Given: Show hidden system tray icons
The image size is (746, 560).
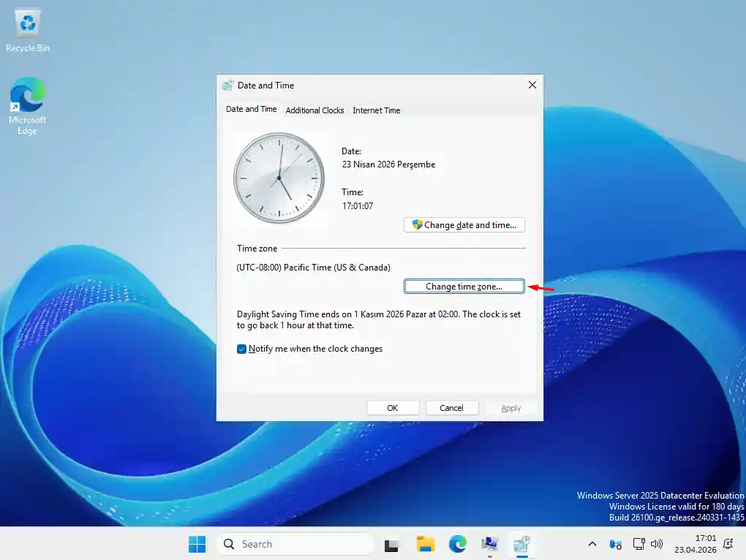Looking at the screenshot, I should click(x=592, y=544).
